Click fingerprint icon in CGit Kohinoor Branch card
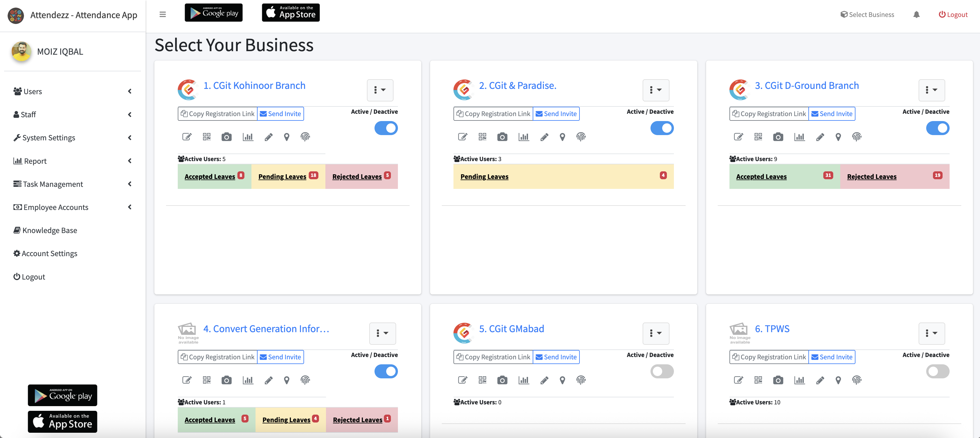980x438 pixels. pyautogui.click(x=305, y=137)
